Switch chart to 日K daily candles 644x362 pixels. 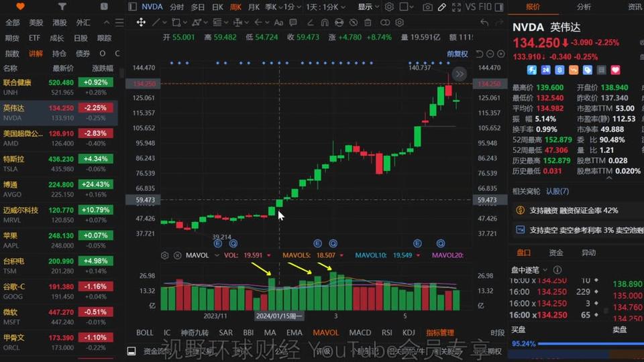coord(217,7)
